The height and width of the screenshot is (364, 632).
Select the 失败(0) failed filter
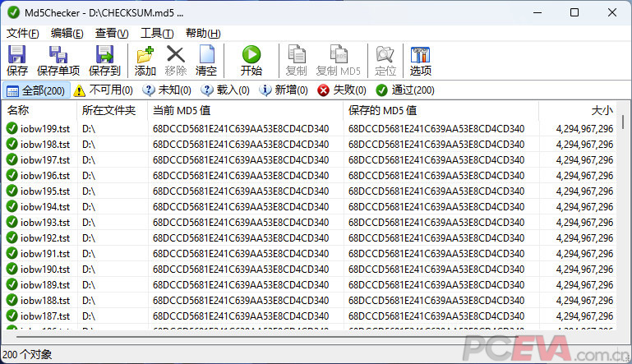pyautogui.click(x=341, y=90)
